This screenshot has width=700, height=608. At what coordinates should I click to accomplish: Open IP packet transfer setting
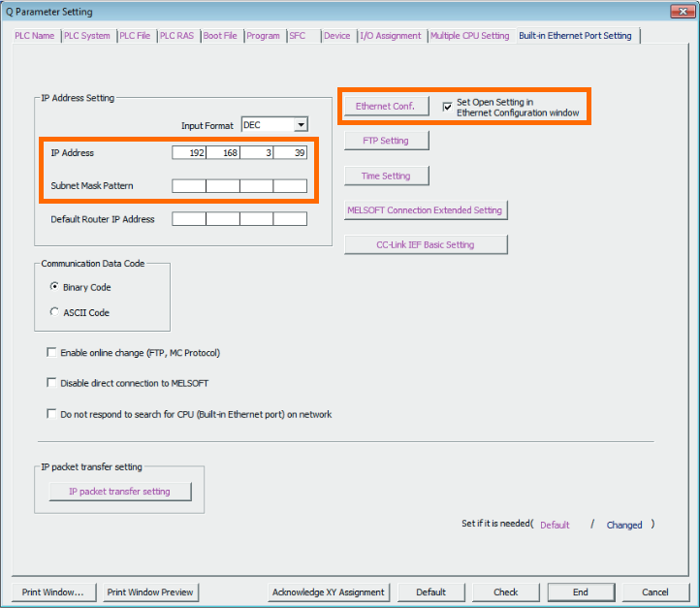point(119,492)
